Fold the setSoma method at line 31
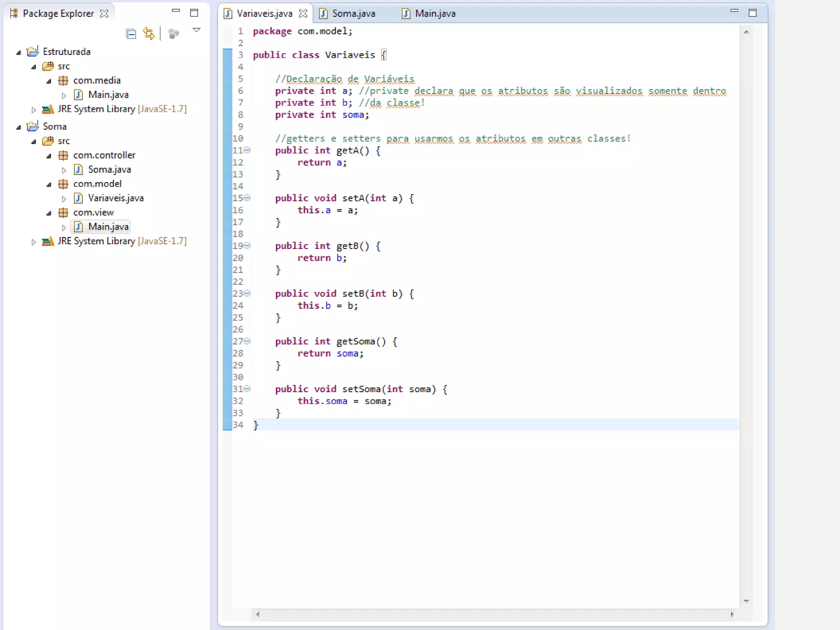The width and height of the screenshot is (840, 630). tap(247, 388)
